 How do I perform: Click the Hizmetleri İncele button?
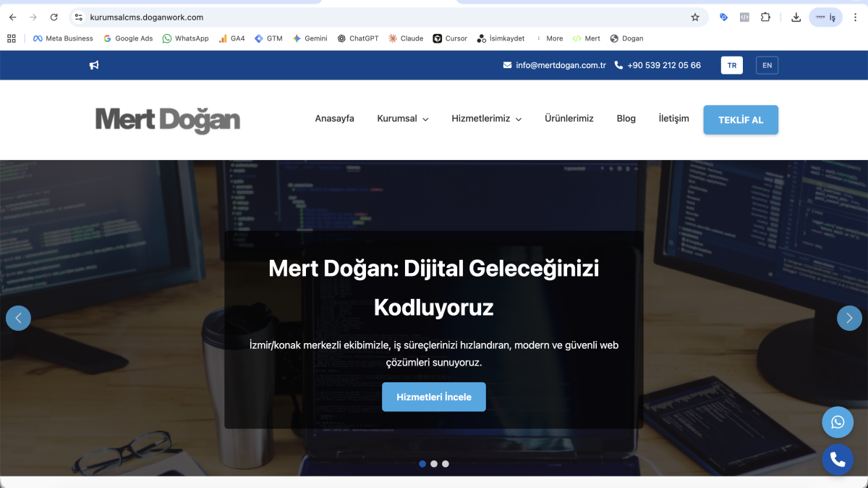pyautogui.click(x=434, y=397)
